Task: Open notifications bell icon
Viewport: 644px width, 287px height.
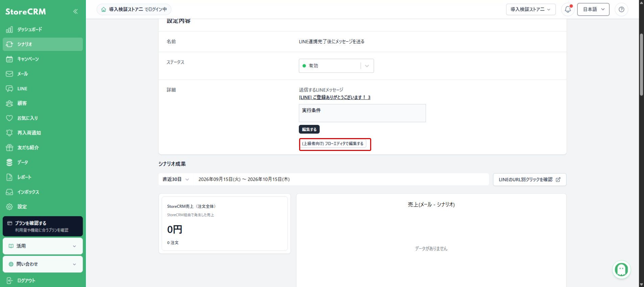Action: click(x=568, y=9)
